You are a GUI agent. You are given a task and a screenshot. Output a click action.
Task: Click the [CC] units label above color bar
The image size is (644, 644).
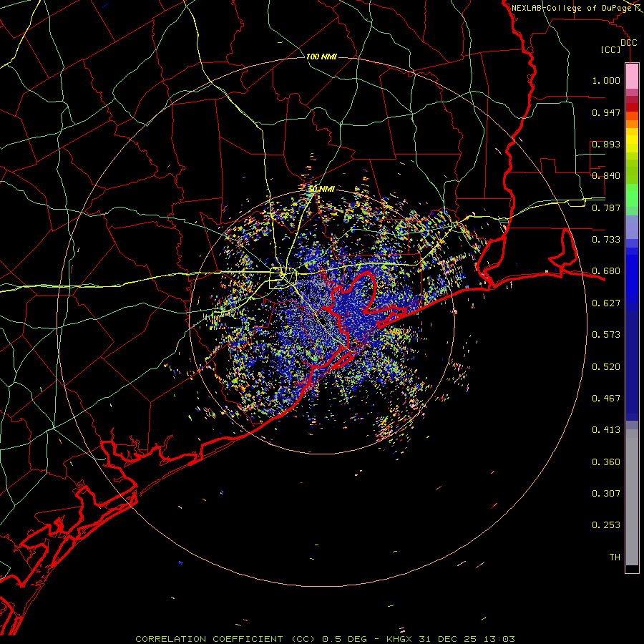(611, 49)
